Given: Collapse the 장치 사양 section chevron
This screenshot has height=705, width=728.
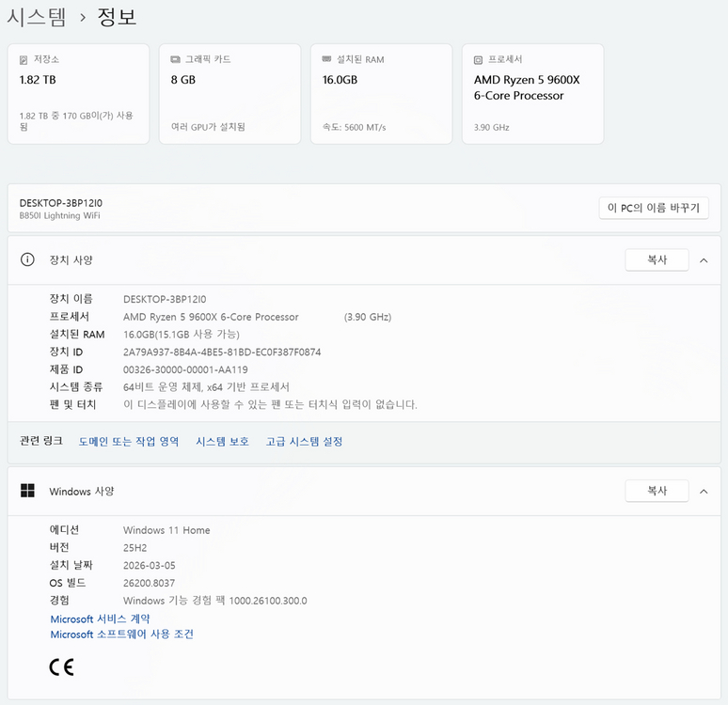Looking at the screenshot, I should [704, 260].
